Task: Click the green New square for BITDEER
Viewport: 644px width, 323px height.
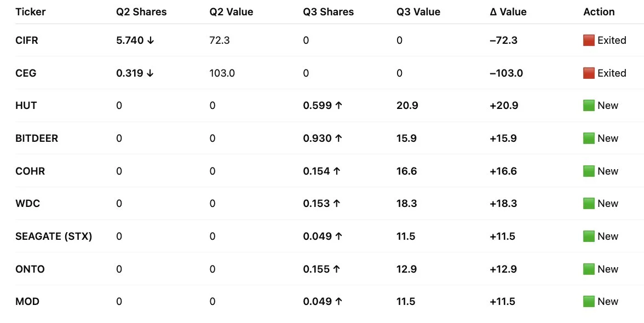Action: tap(589, 139)
